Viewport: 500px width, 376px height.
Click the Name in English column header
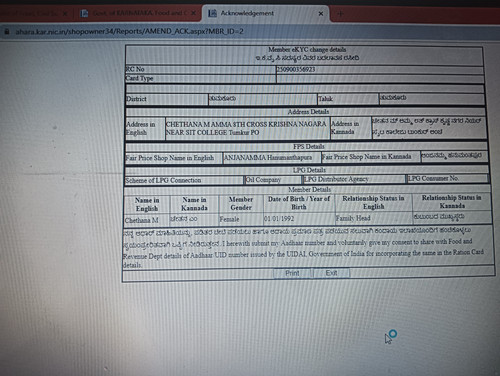click(147, 204)
